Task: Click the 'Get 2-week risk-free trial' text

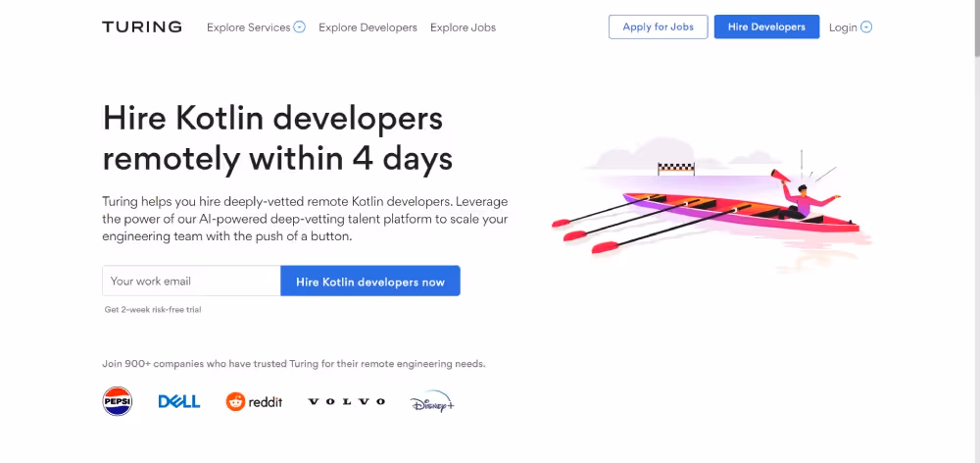Action: (153, 309)
